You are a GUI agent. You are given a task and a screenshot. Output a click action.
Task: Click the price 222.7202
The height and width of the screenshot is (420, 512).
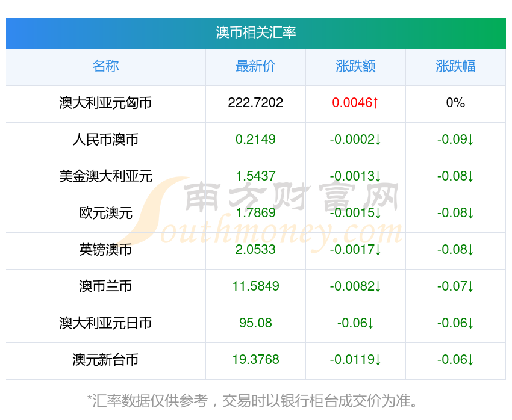(x=255, y=103)
